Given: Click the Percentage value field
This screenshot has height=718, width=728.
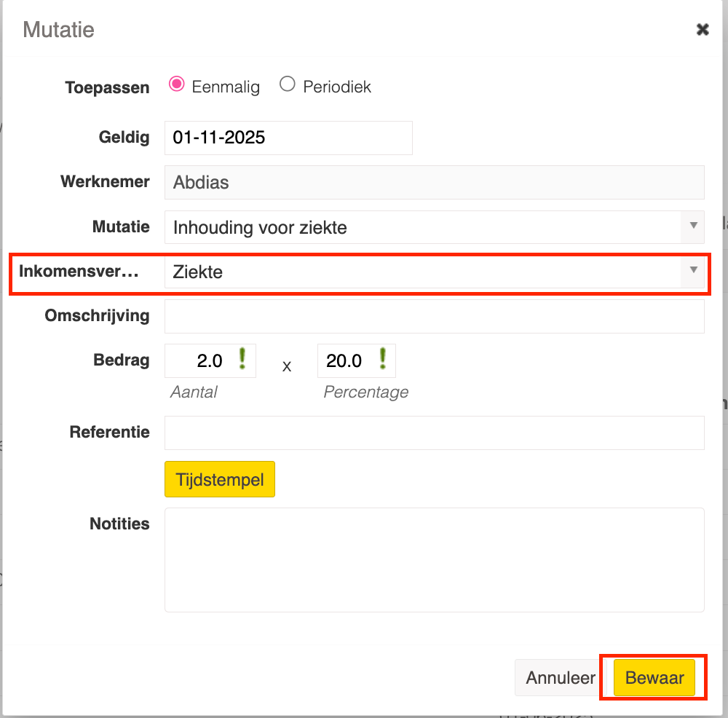Looking at the screenshot, I should (346, 361).
